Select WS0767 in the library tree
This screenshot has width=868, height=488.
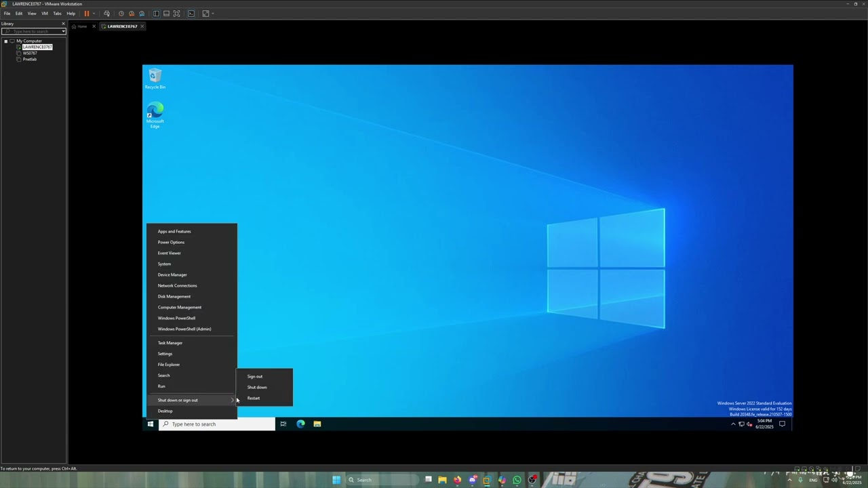coord(30,54)
